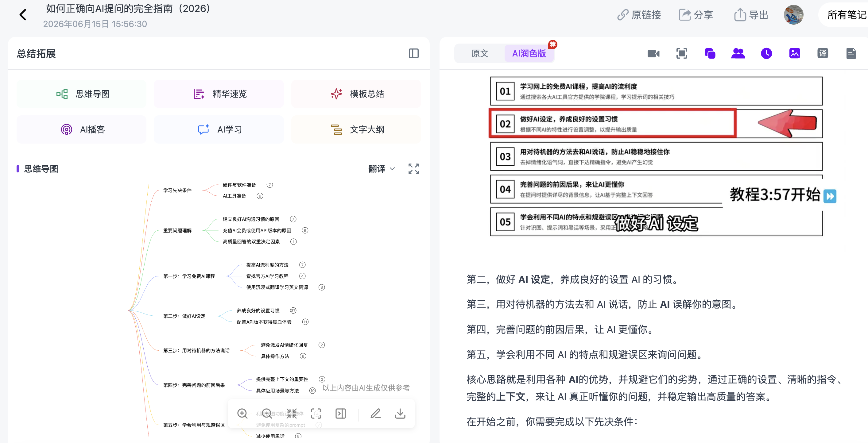Click the 译 translate icon in toolbar

point(823,54)
